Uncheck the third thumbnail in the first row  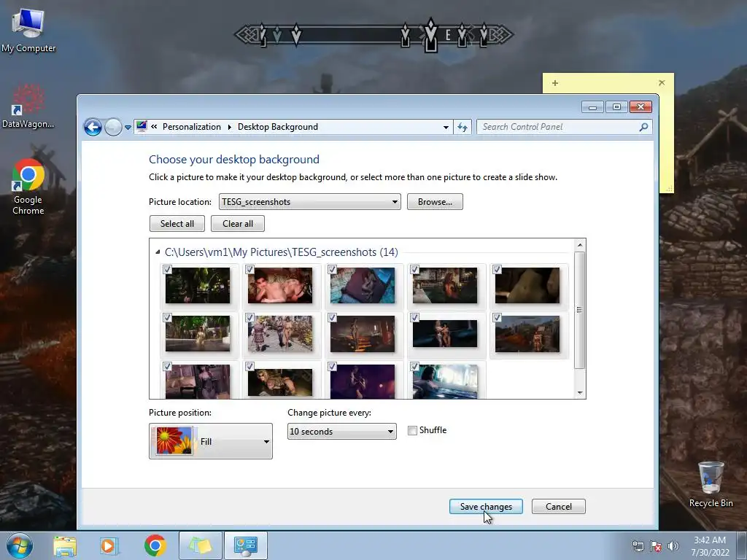click(333, 270)
